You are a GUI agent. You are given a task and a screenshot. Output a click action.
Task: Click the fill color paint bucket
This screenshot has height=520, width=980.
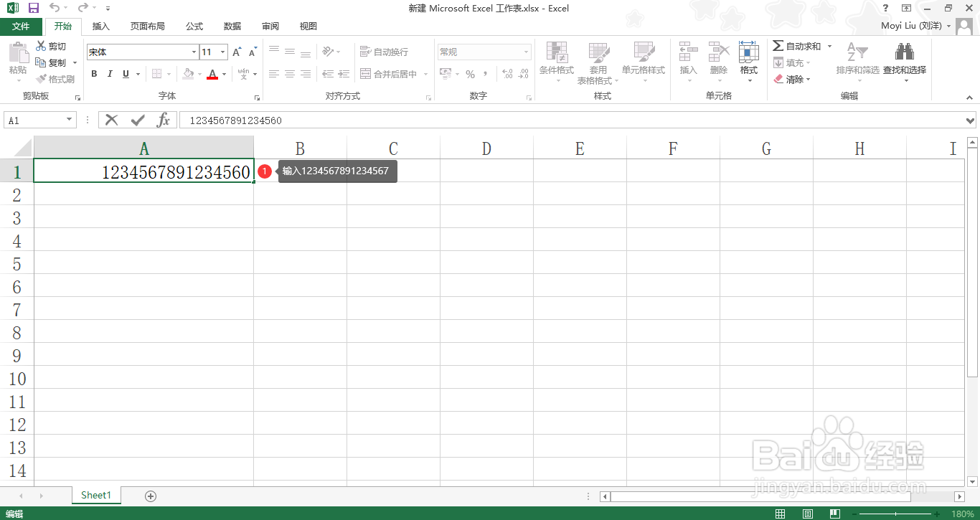point(188,74)
